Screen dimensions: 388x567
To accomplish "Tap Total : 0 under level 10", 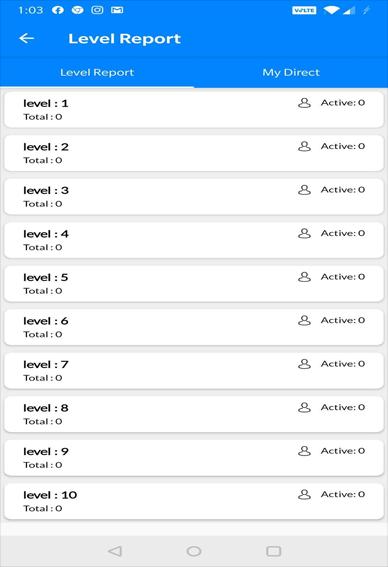I will pos(43,508).
